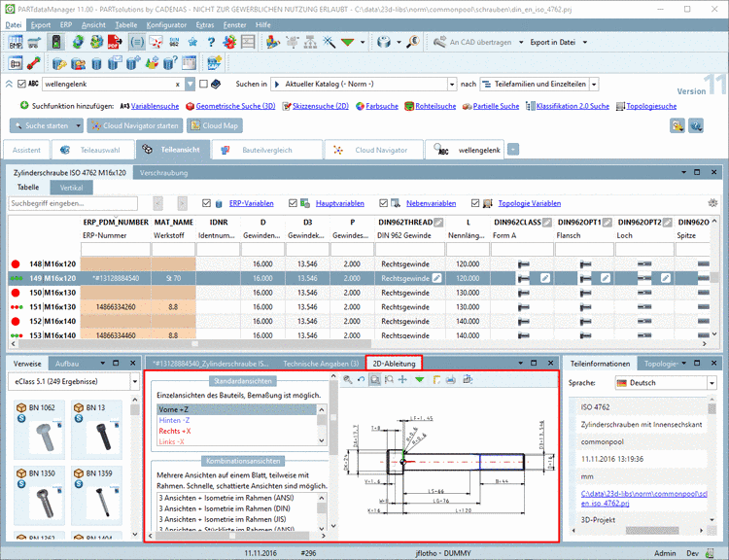Click the pan cross arrows in 2D view toolbar
The width and height of the screenshot is (729, 560).
[402, 379]
